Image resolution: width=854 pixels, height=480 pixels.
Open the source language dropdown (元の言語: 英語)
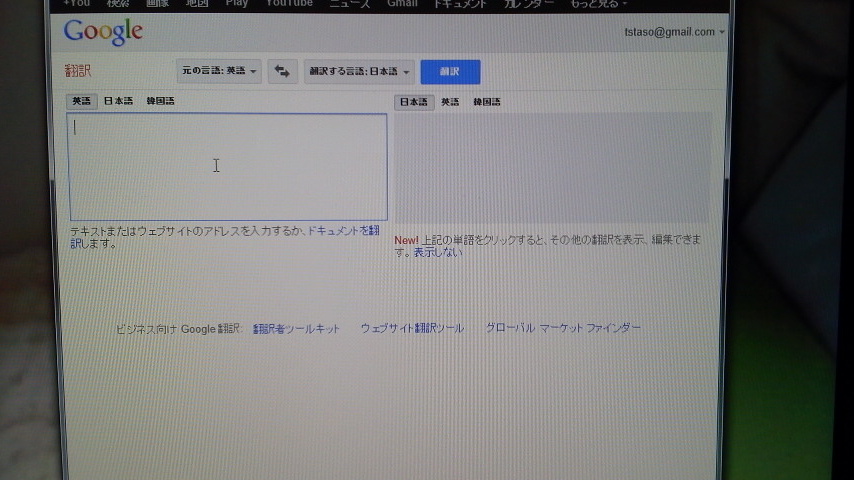[x=220, y=71]
